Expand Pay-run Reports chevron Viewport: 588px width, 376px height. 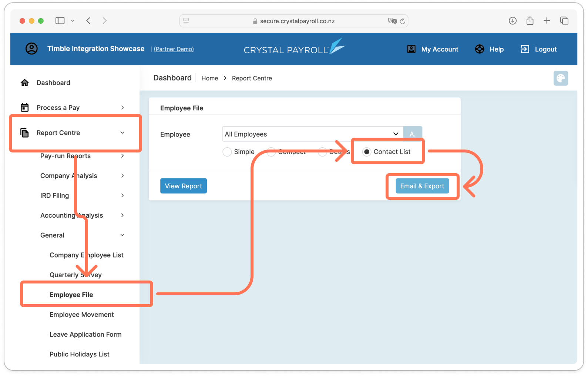click(122, 156)
